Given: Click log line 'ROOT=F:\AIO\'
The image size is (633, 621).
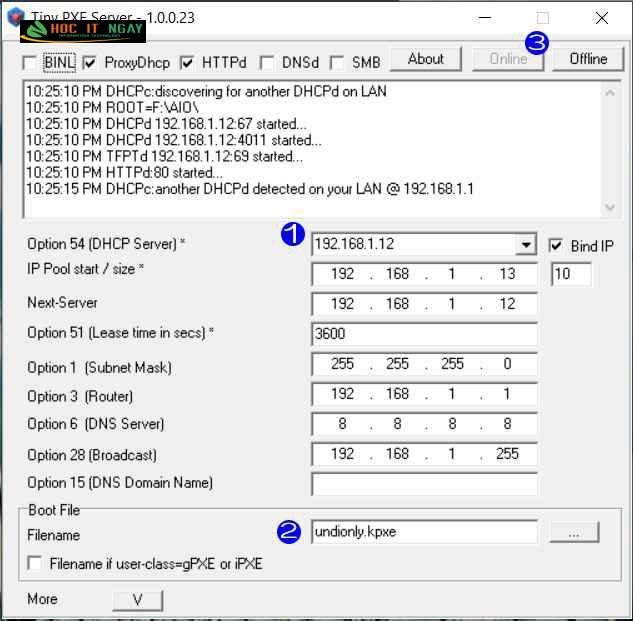Looking at the screenshot, I should tap(113, 108).
